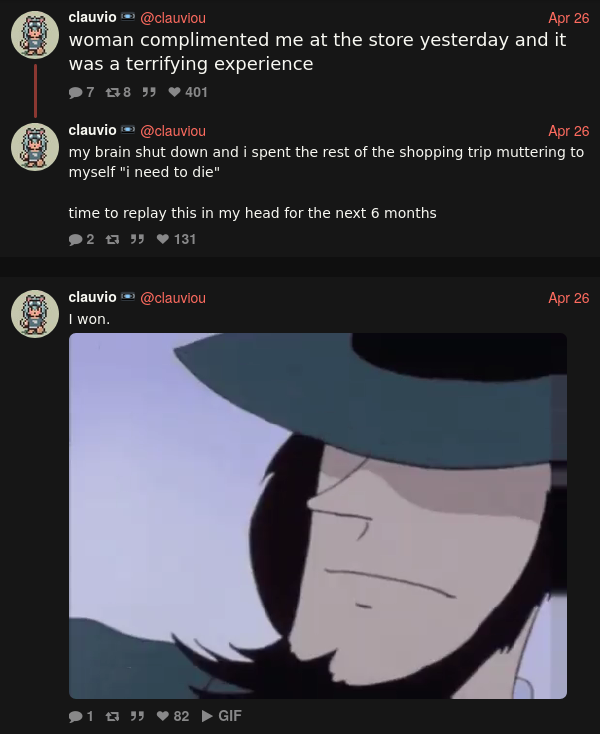Open Apr 26 date link on first tweet
The width and height of the screenshot is (600, 734).
click(x=569, y=18)
